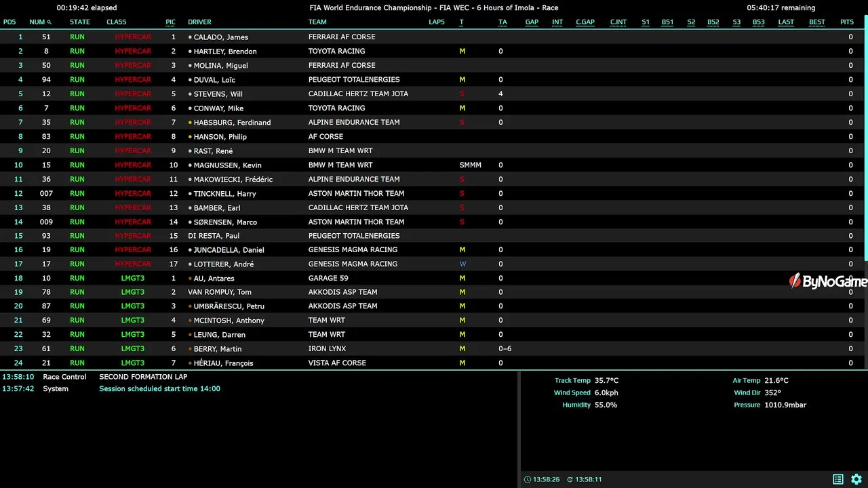868x488 pixels.
Task: Click the C.GAP column header
Action: pos(585,22)
